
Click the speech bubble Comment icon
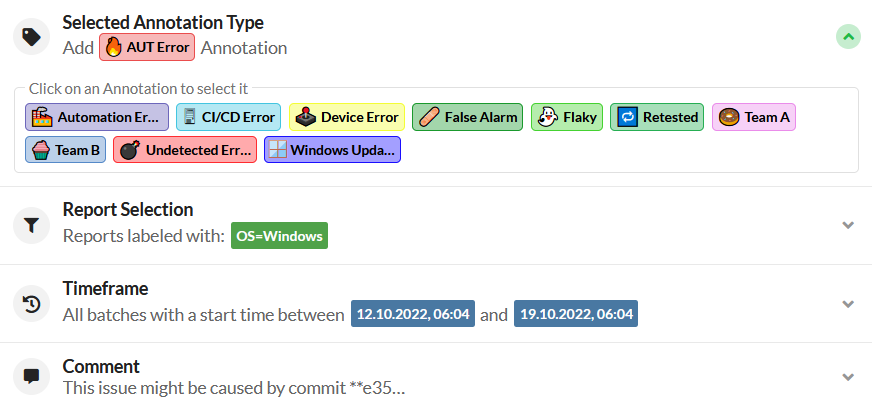click(31, 376)
